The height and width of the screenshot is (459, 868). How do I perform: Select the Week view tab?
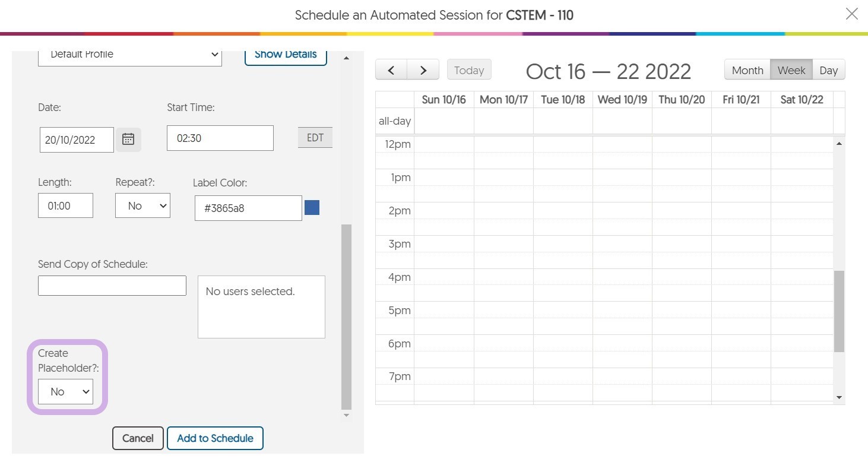(x=791, y=70)
